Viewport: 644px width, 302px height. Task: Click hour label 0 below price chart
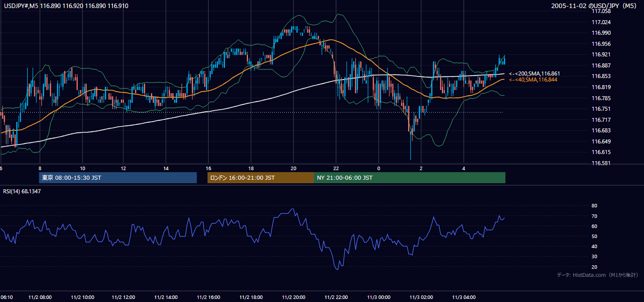(378, 168)
